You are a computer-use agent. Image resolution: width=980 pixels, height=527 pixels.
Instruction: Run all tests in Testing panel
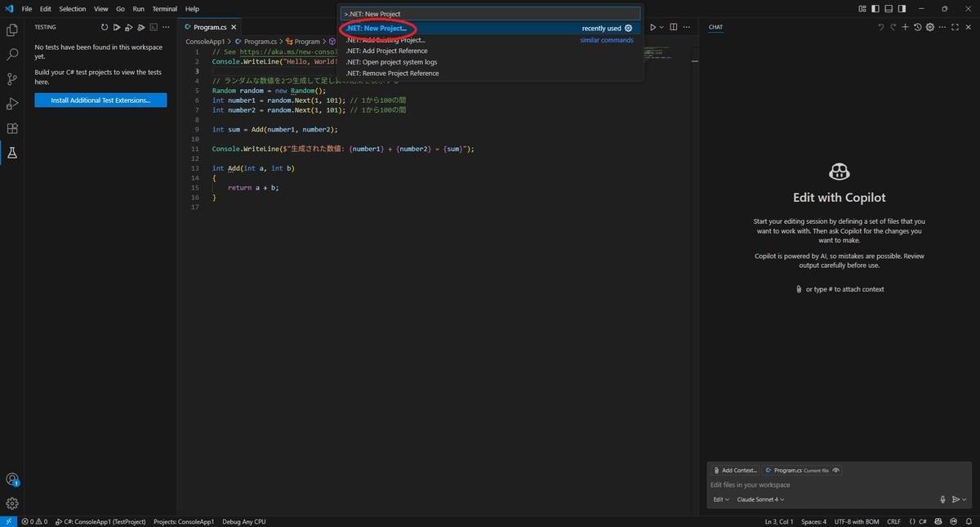[x=117, y=27]
